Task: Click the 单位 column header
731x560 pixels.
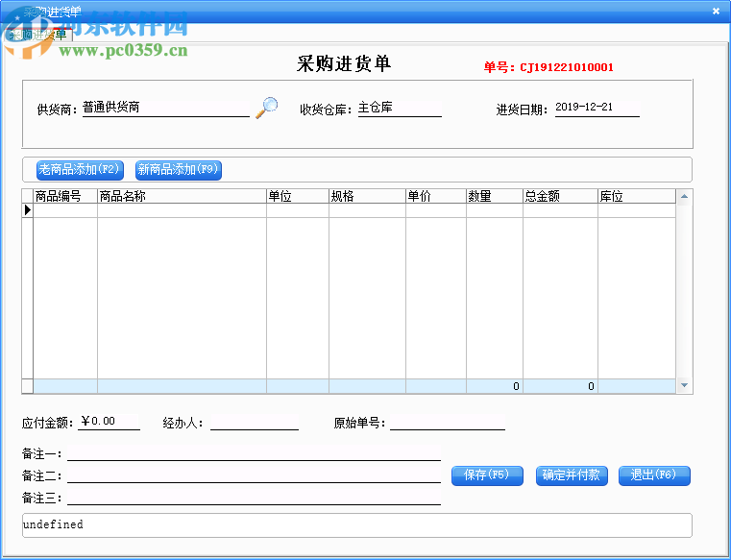Action: (x=298, y=196)
